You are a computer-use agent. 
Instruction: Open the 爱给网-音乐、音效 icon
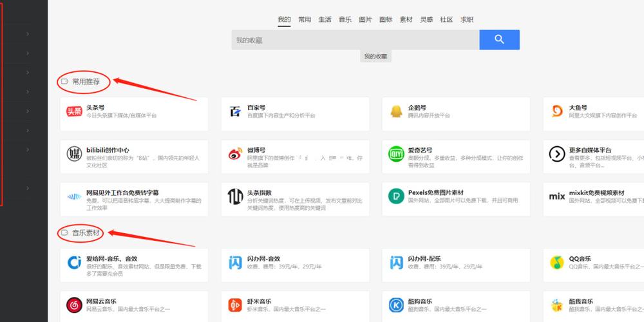pyautogui.click(x=74, y=263)
